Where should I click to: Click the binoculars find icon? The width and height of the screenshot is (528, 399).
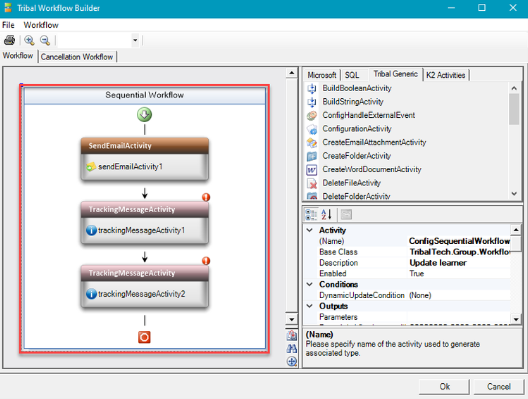click(x=292, y=348)
